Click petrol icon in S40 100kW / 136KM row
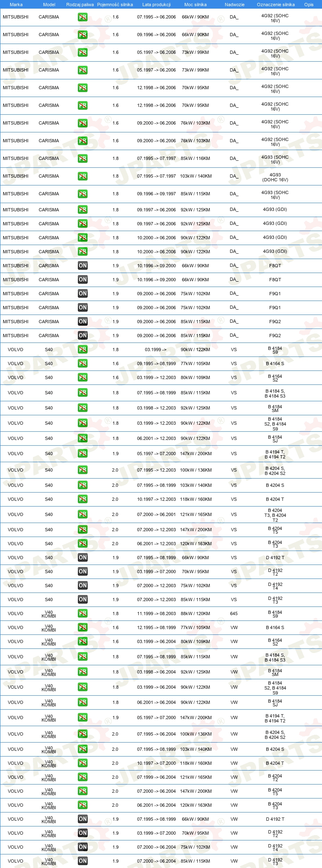The height and width of the screenshot is (868, 322). point(82,470)
